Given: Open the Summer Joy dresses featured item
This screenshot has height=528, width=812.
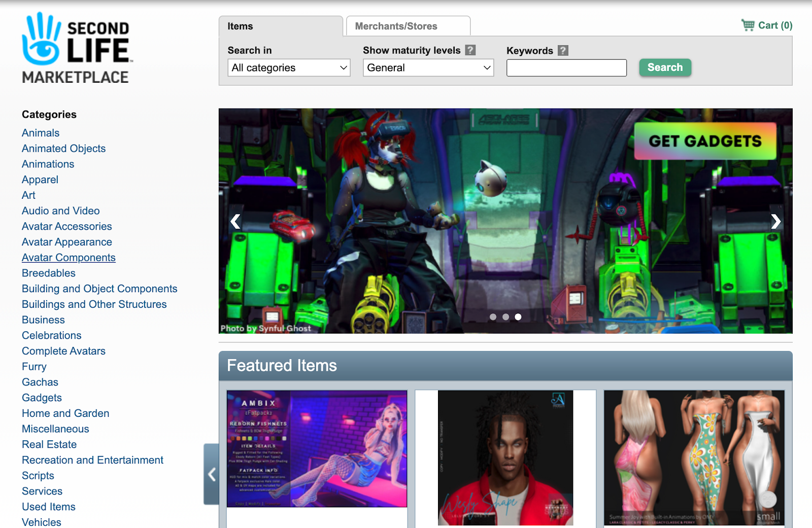Looking at the screenshot, I should click(x=694, y=458).
